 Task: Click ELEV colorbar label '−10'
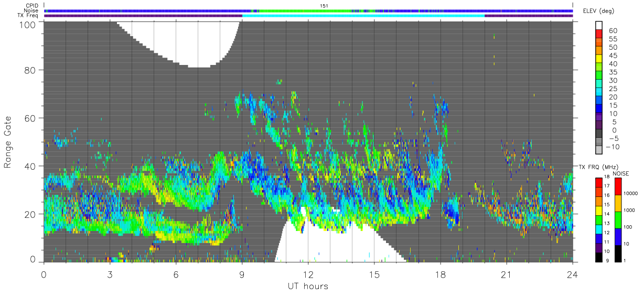click(613, 147)
